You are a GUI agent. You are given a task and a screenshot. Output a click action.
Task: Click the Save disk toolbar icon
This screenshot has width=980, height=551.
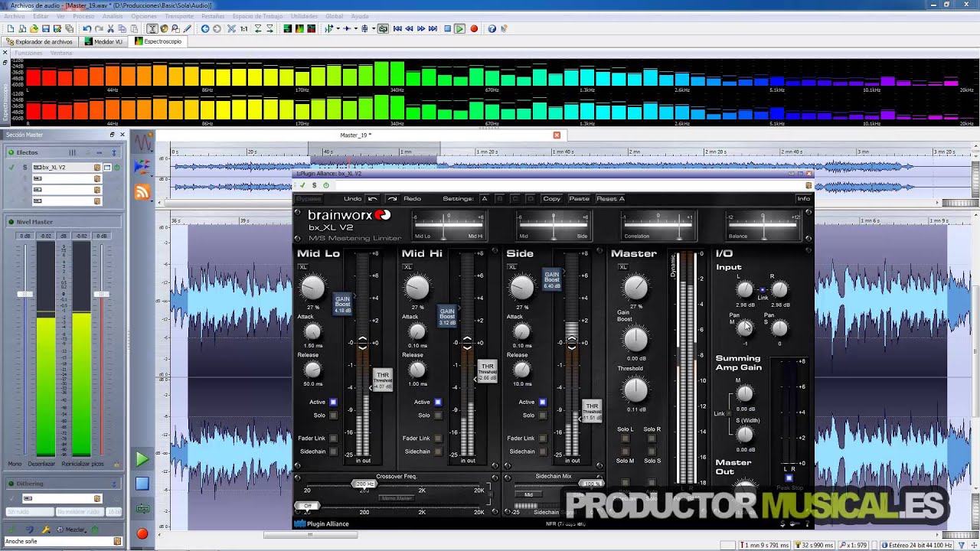pyautogui.click(x=45, y=28)
